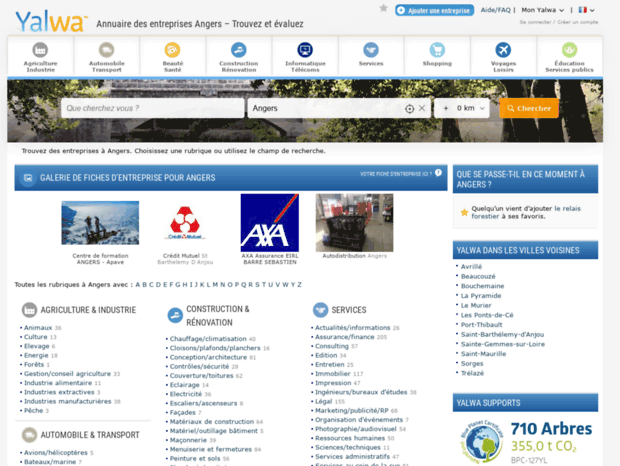Image resolution: width=620 pixels, height=466 pixels.
Task: Click the Votre fiche d'entreprise ici link
Action: (x=396, y=174)
